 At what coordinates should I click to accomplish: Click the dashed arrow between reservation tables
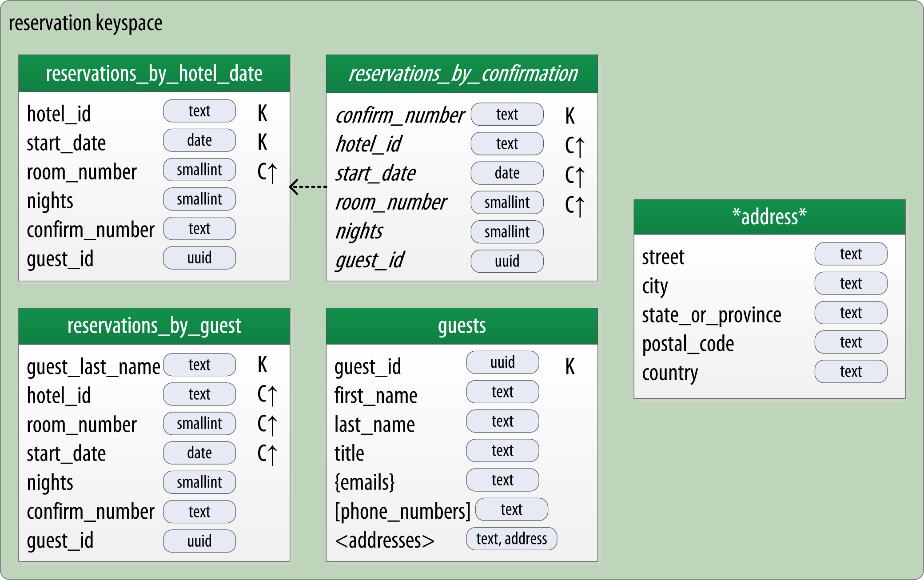pyautogui.click(x=308, y=187)
